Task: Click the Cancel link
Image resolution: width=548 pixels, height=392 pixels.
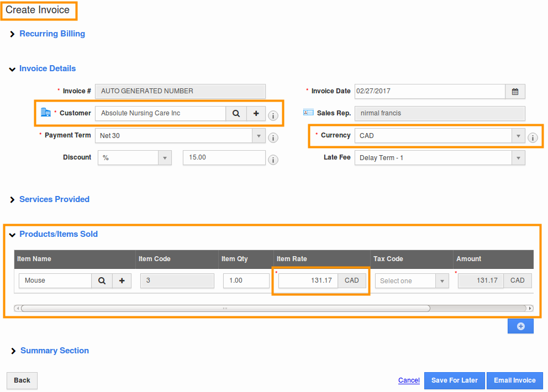Action: coord(409,380)
